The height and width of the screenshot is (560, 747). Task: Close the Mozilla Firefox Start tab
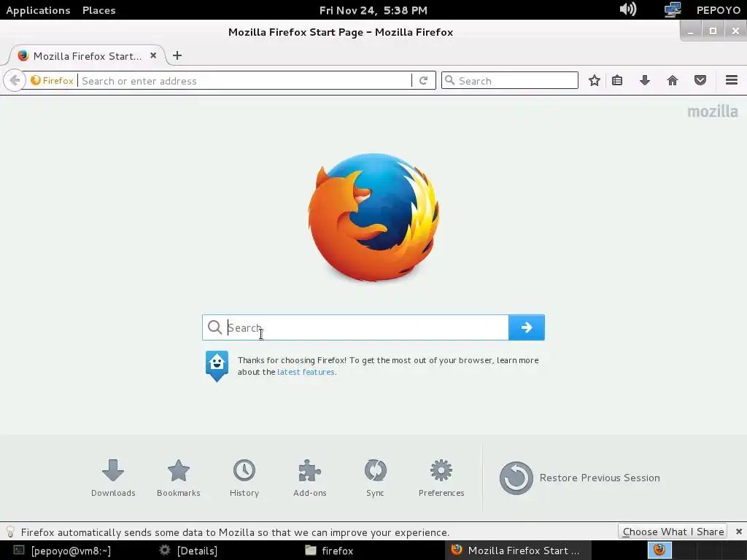(153, 55)
